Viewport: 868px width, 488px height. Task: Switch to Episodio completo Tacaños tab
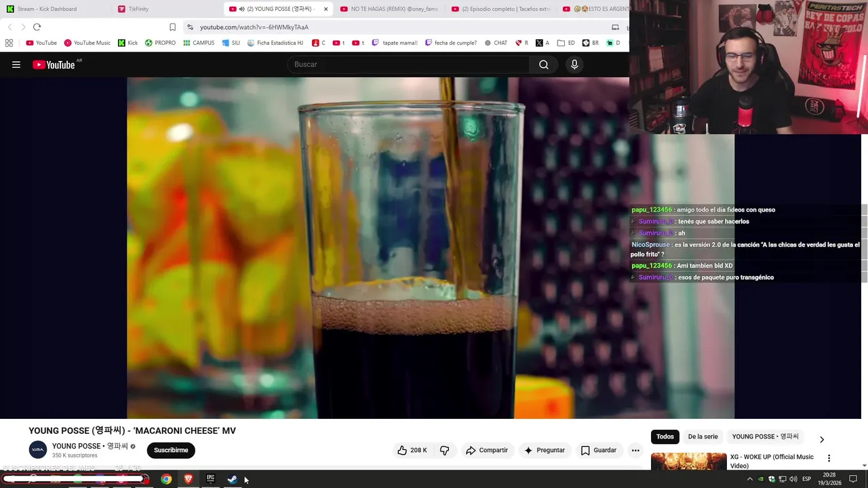tap(500, 9)
